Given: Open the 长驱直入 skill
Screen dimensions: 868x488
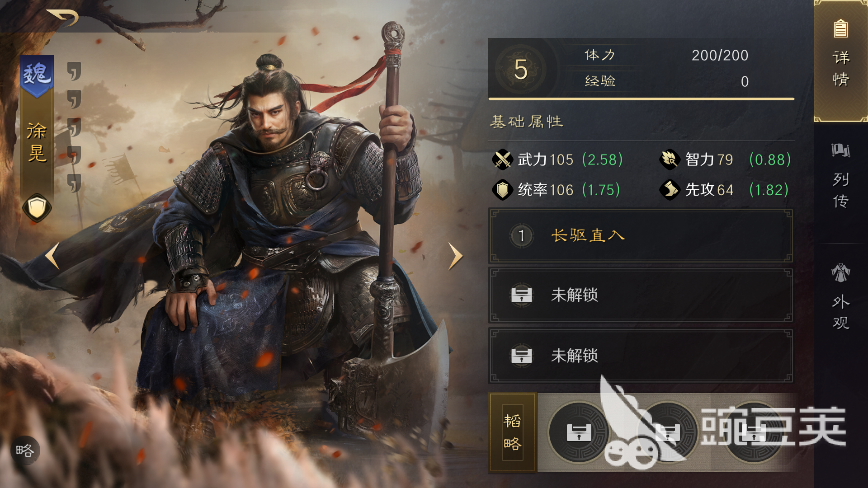Looking at the screenshot, I should pyautogui.click(x=641, y=236).
